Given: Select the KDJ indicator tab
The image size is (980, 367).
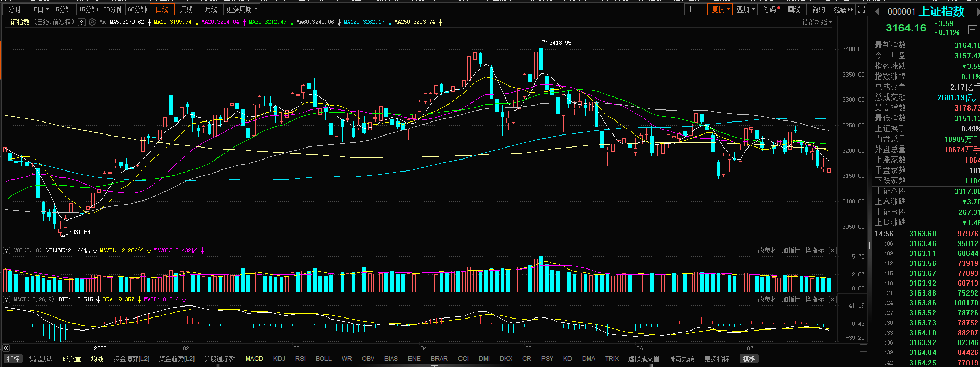Looking at the screenshot, I should (279, 359).
